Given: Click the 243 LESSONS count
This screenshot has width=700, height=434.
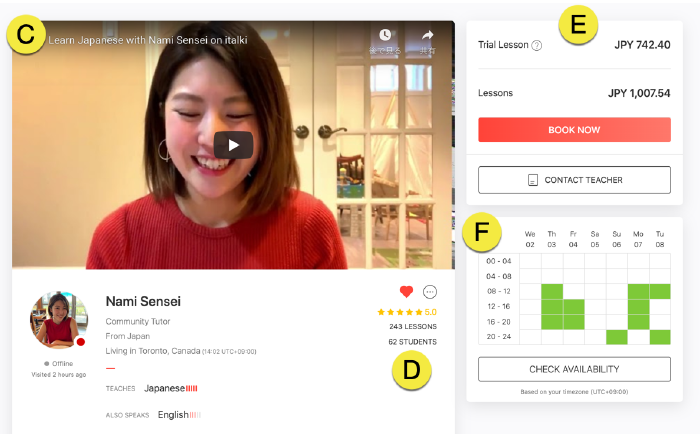Looking at the screenshot, I should (x=413, y=326).
